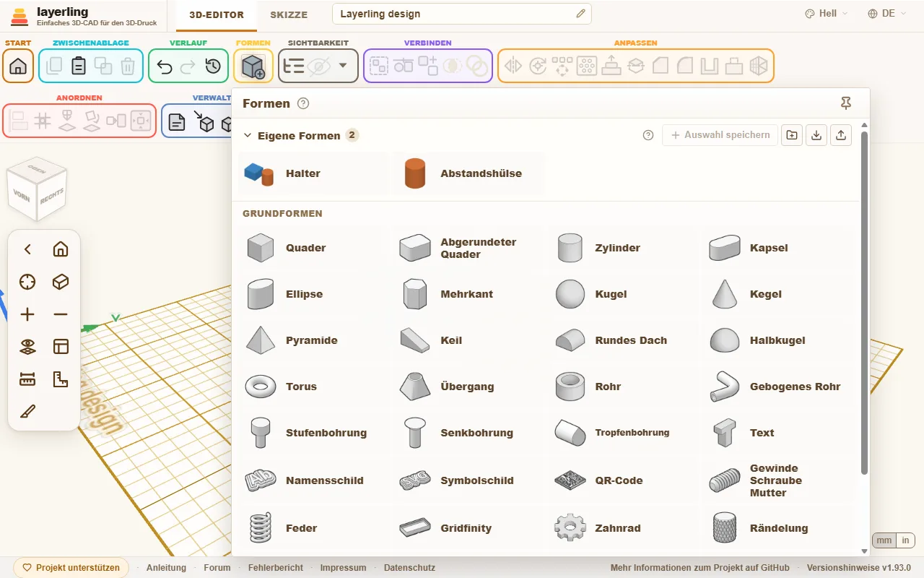Click the help icon in Eigene Formen row

pyautogui.click(x=648, y=135)
